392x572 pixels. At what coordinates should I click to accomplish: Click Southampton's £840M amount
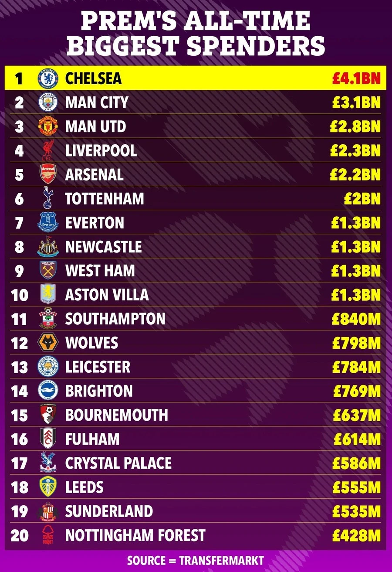click(356, 319)
